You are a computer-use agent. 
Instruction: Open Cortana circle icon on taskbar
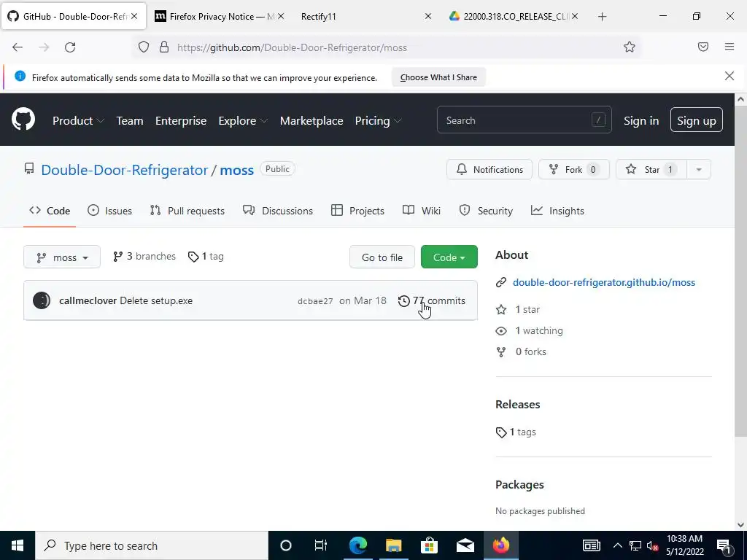[285, 545]
